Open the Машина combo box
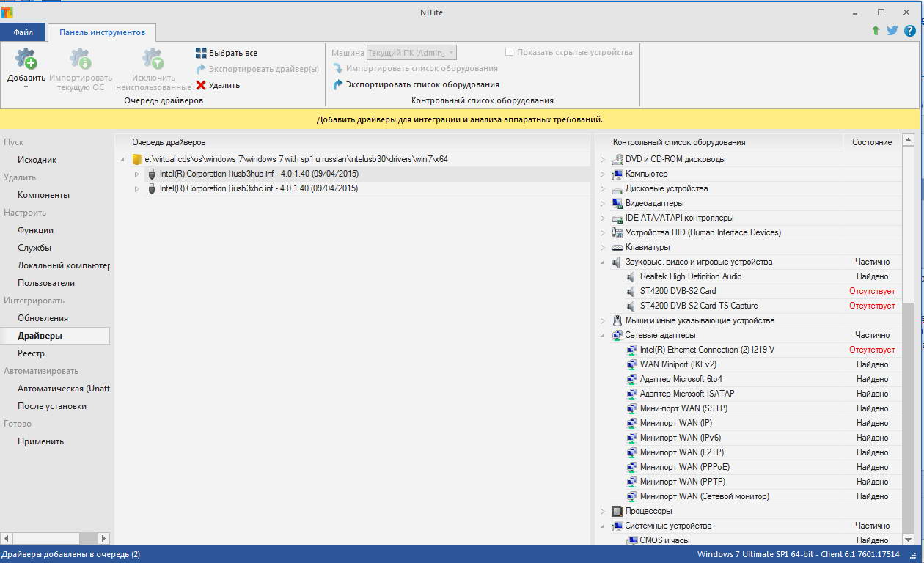 pyautogui.click(x=411, y=53)
